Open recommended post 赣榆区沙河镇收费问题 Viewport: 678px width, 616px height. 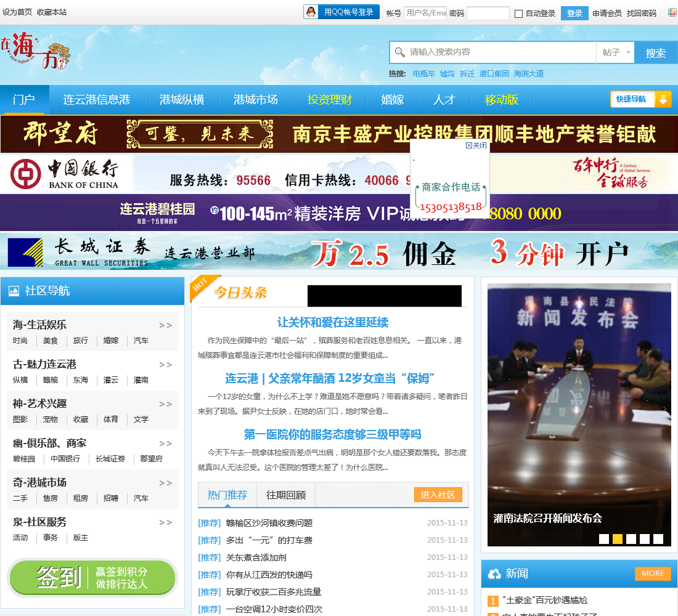(x=269, y=523)
